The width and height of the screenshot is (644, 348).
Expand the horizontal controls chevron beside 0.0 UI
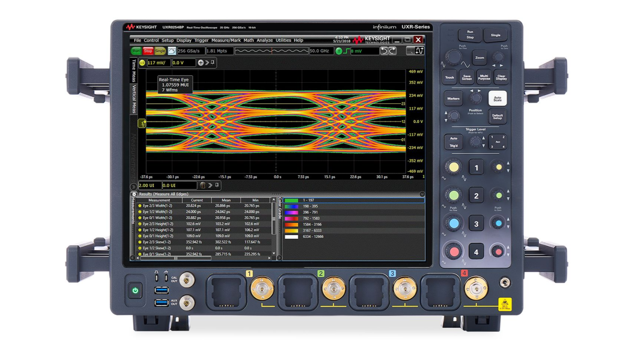[x=211, y=185]
